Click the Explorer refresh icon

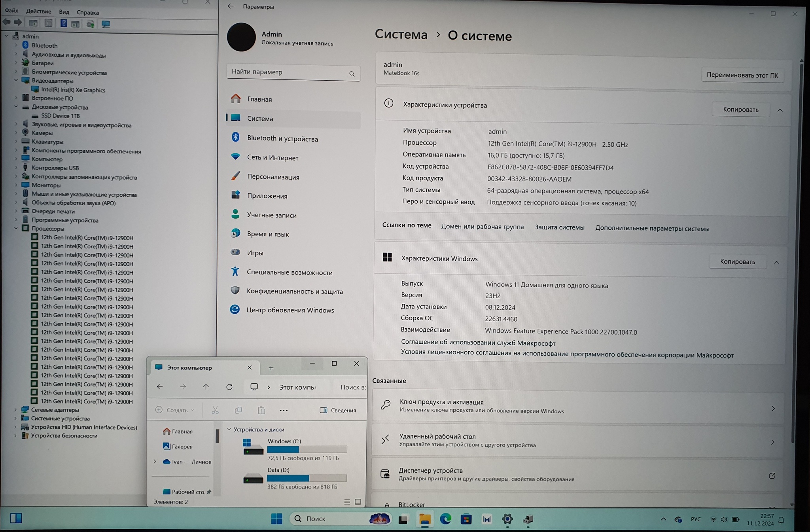coord(229,387)
